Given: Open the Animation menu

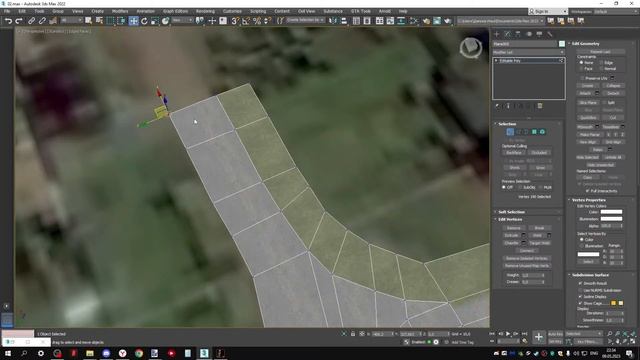Looking at the screenshot, I should tap(146, 11).
